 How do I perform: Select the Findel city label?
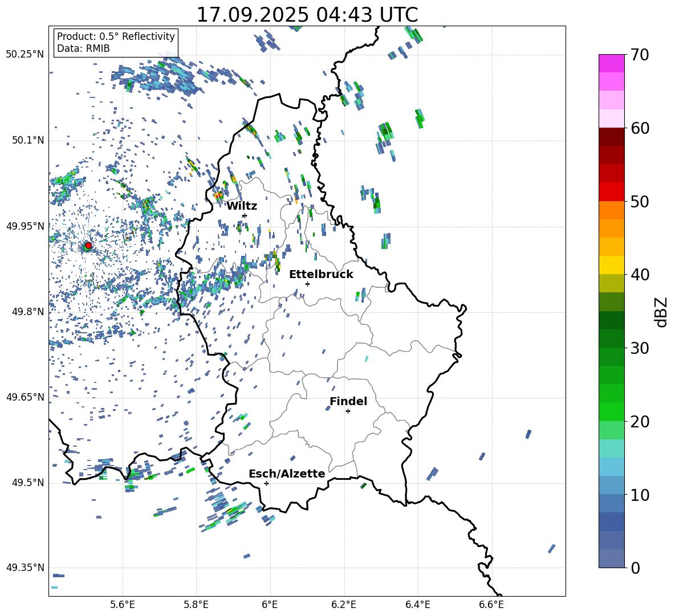[348, 401]
